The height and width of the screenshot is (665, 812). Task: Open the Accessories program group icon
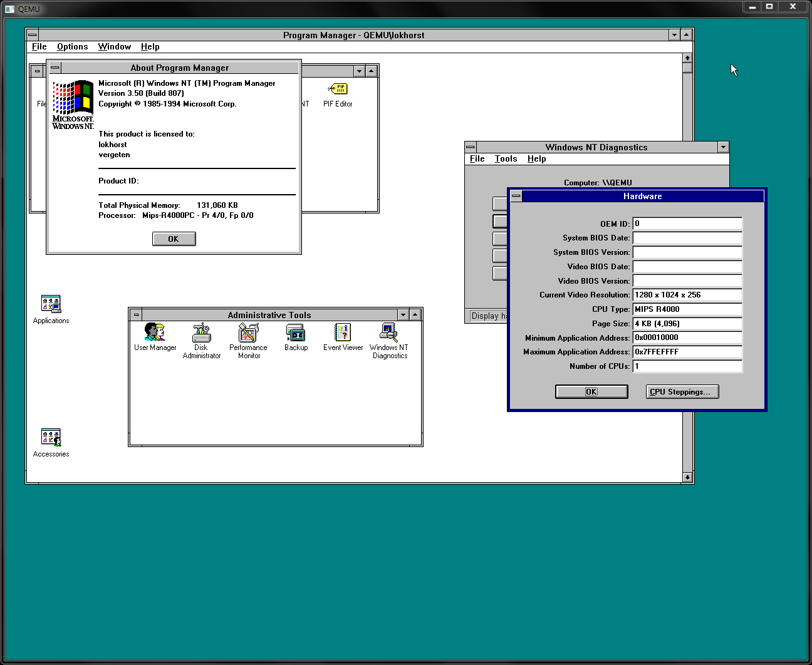[51, 438]
